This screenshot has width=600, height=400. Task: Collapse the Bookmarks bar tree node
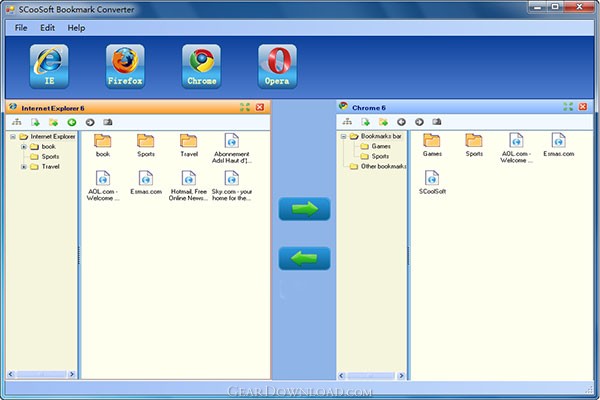344,136
